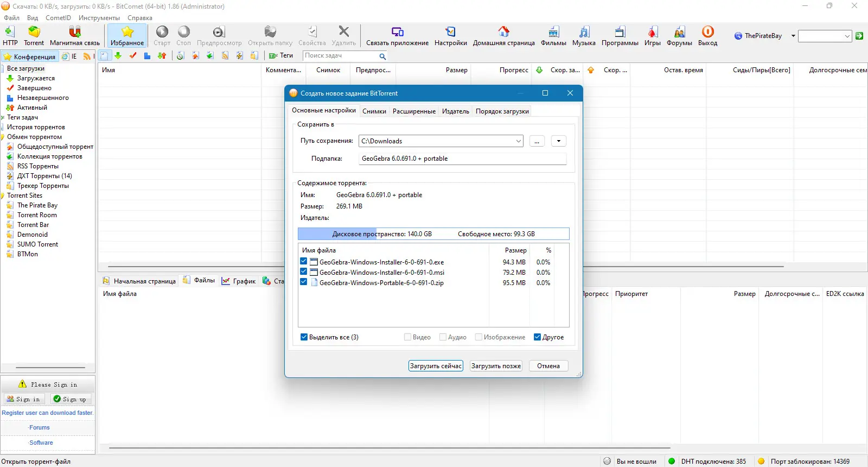868x467 pixels.
Task: Click the Выход exit icon
Action: (x=707, y=36)
